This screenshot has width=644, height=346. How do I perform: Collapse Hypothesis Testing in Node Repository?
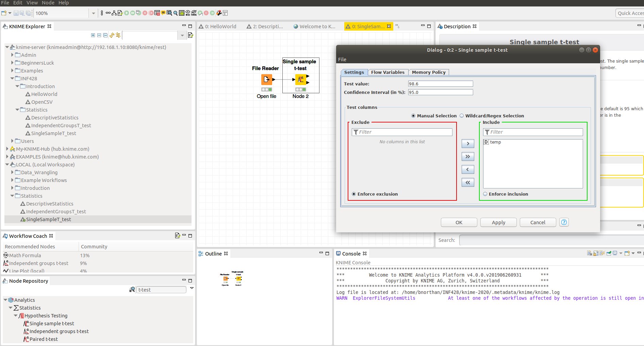coord(16,315)
